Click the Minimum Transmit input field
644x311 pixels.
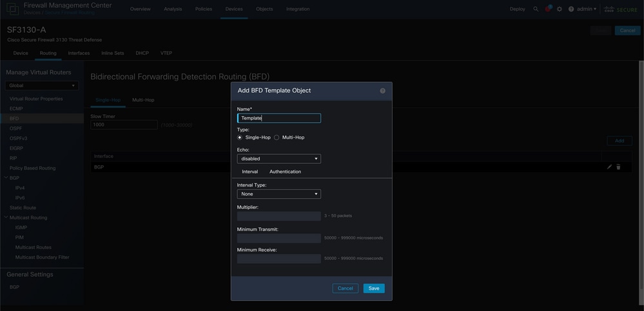click(279, 238)
